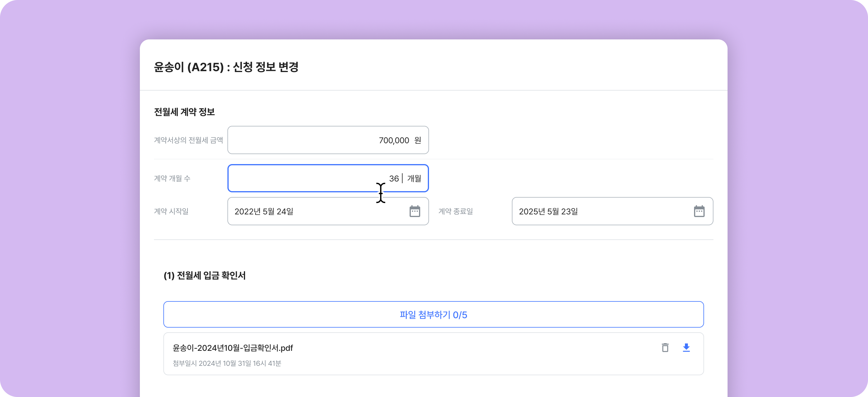
Task: Click the 전월세 계약 정보 section heading
Action: [x=184, y=112]
